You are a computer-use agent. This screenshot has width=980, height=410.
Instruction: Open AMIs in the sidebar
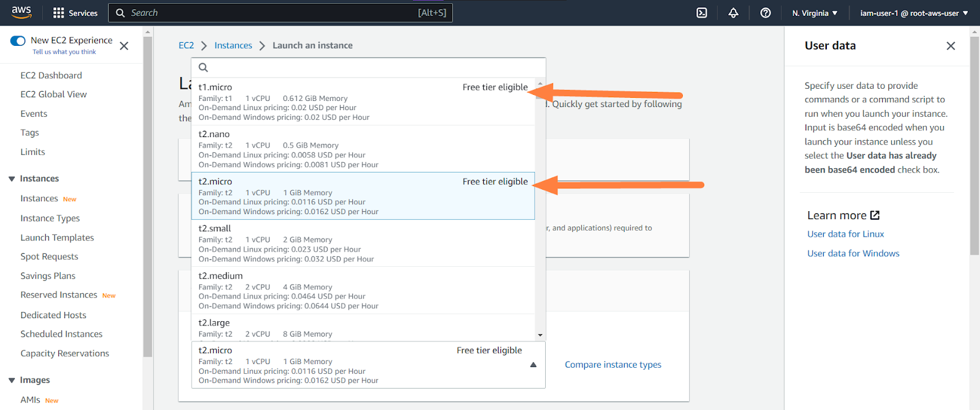(30, 400)
